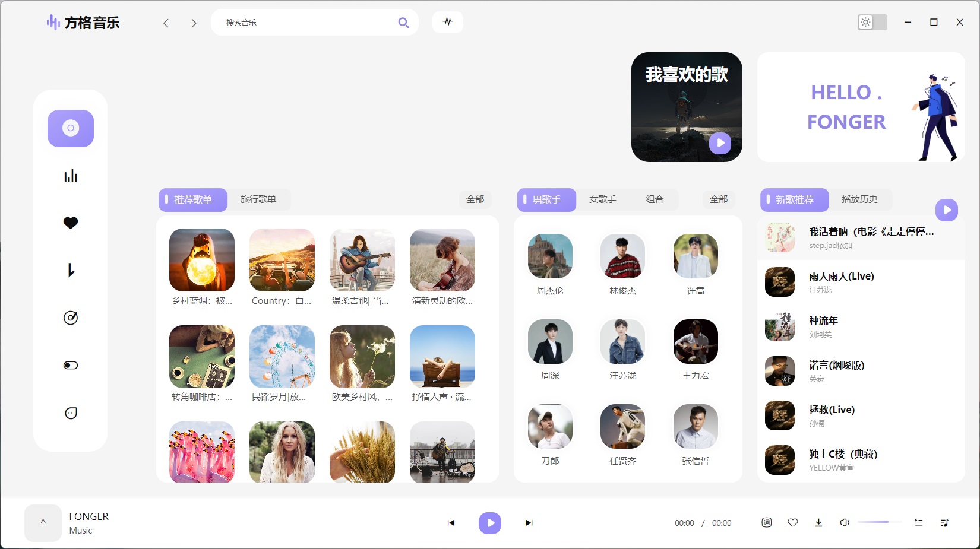Screen dimensions: 980x549
Task: Toggle the theme brightness switch near window controls
Action: 871,22
